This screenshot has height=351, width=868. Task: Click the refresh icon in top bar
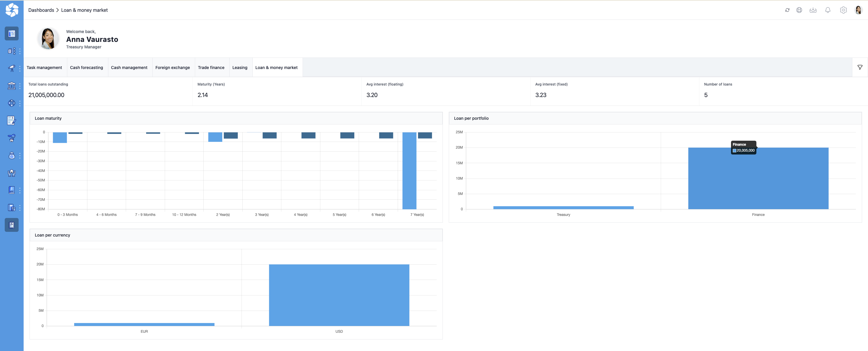pyautogui.click(x=787, y=10)
